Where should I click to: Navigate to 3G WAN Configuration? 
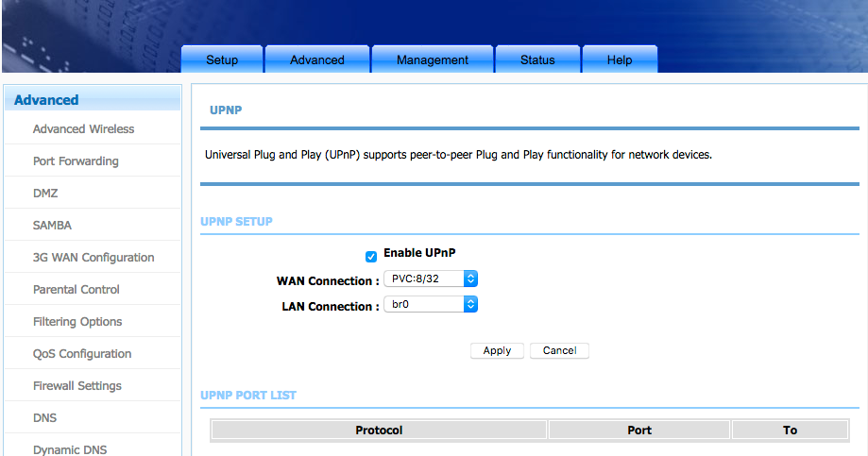coord(94,258)
